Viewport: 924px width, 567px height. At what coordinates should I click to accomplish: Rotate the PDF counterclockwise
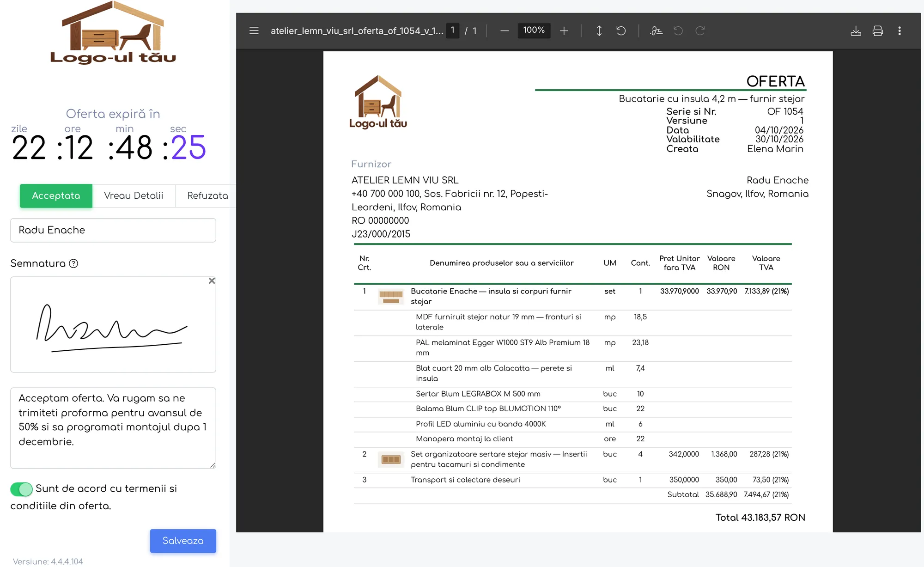coord(621,31)
